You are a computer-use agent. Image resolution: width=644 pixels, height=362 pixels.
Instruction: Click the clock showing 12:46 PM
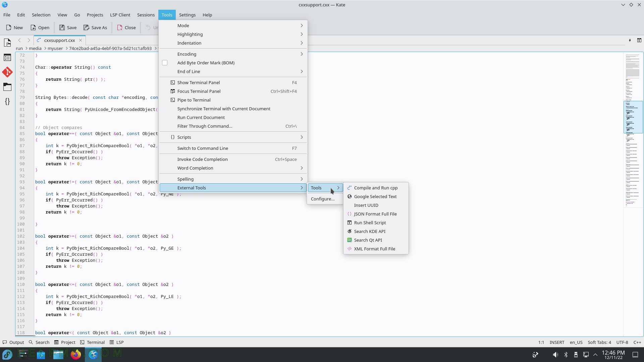point(613,353)
